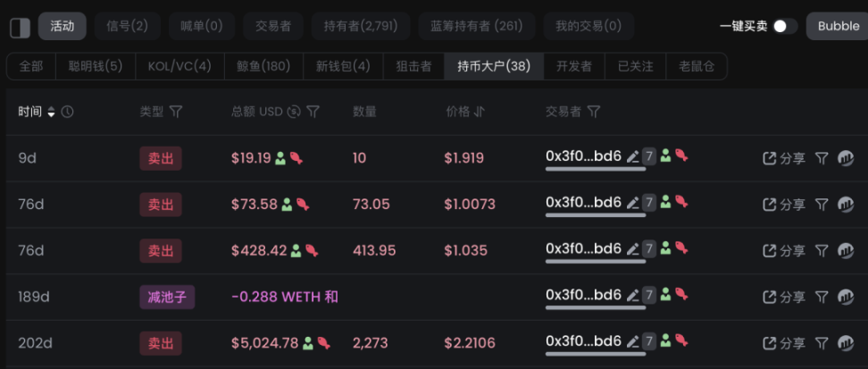
Task: Click the red fish icon beside $428.42
Action: coord(312,250)
